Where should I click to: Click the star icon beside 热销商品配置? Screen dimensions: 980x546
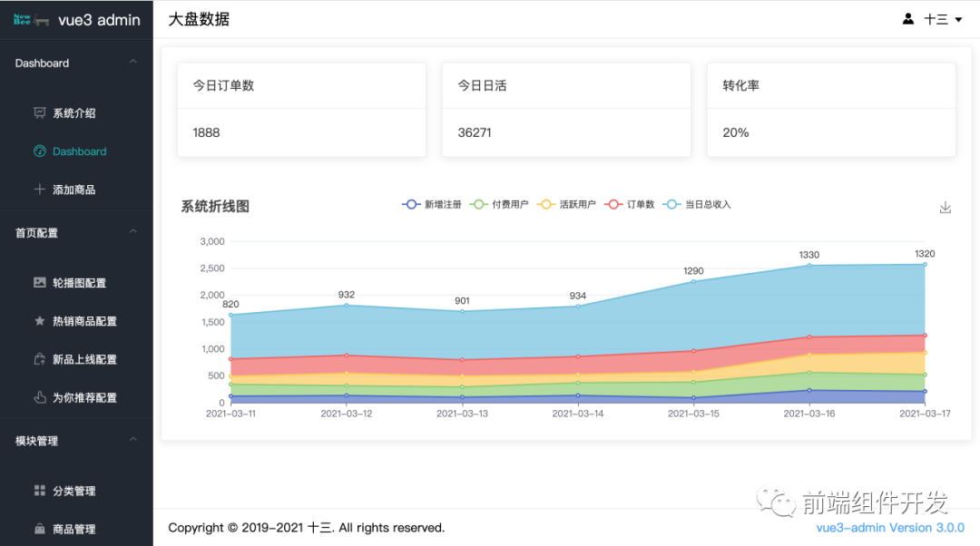[39, 321]
